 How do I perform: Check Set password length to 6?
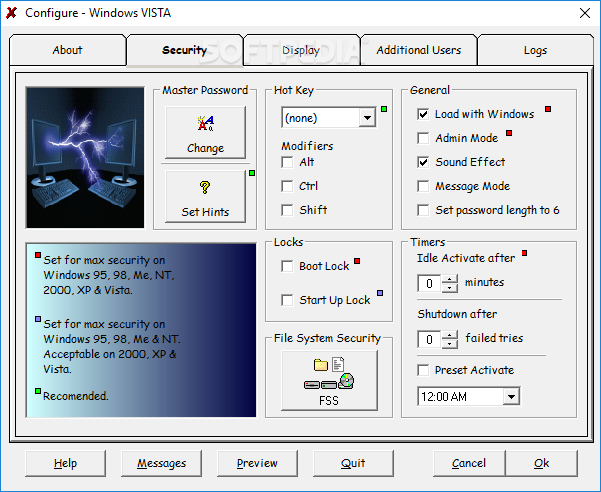(x=423, y=210)
